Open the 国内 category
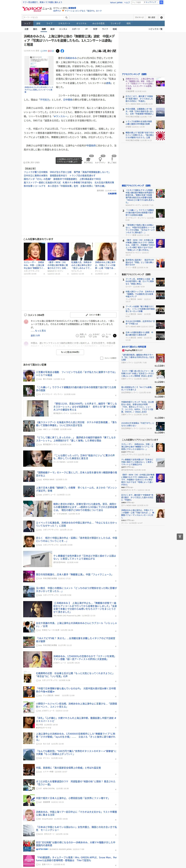The width and height of the screenshot is (186, 868). [x=35, y=29]
